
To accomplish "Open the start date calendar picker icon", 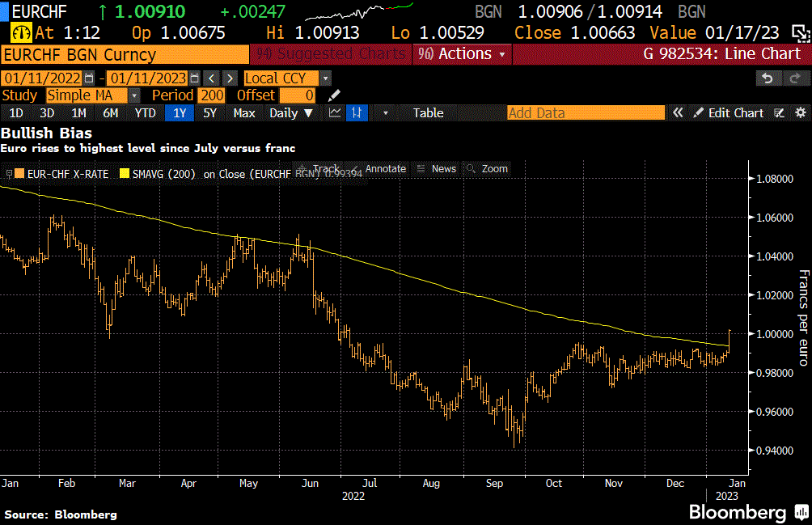I will pos(89,78).
